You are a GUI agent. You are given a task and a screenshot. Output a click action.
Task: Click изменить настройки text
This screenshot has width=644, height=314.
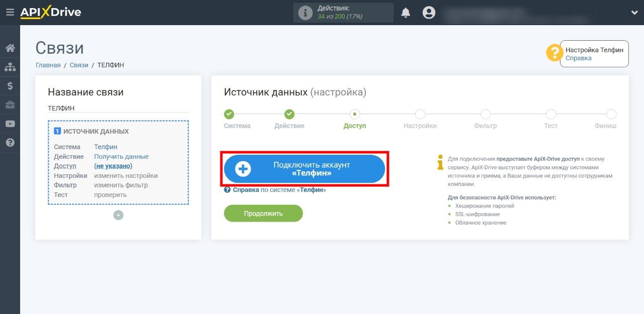pos(126,176)
